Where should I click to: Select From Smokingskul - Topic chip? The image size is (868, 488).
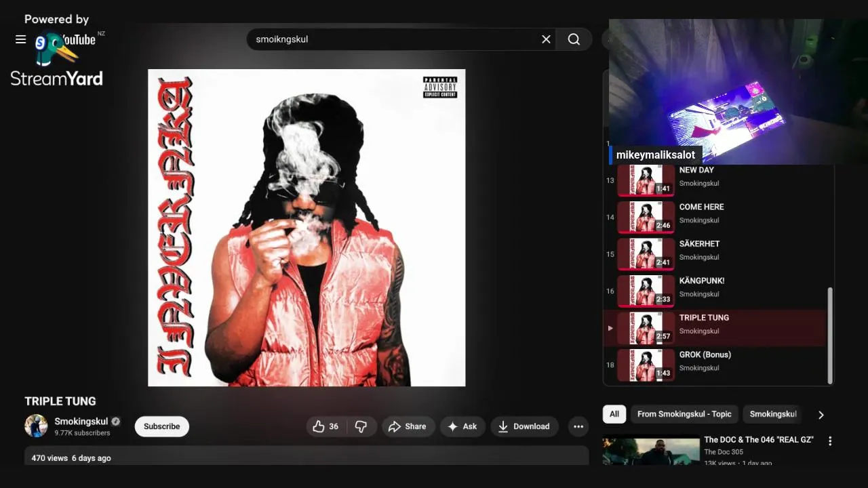(684, 414)
